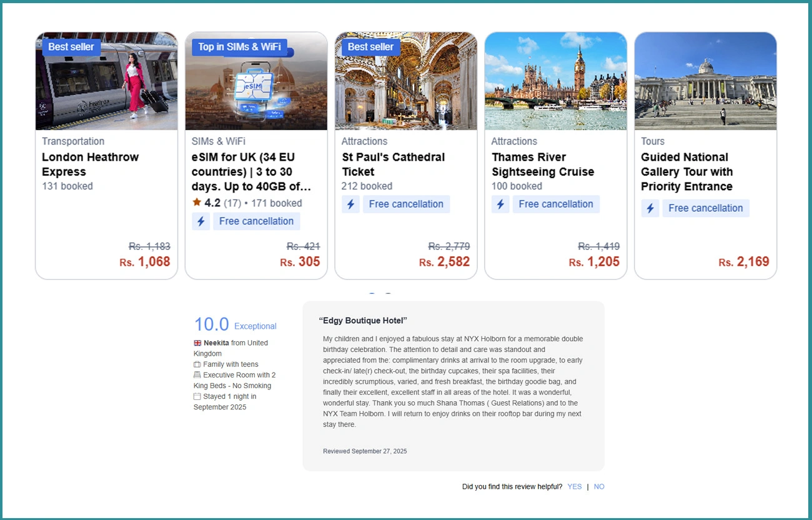The width and height of the screenshot is (812, 520).
Task: Click the bed icon beside Executive Room
Action: (x=197, y=375)
